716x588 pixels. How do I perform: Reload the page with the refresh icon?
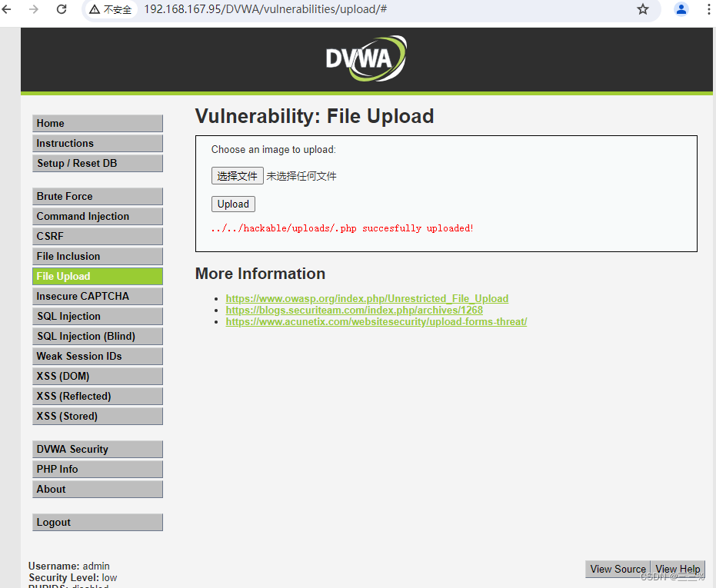pos(62,9)
